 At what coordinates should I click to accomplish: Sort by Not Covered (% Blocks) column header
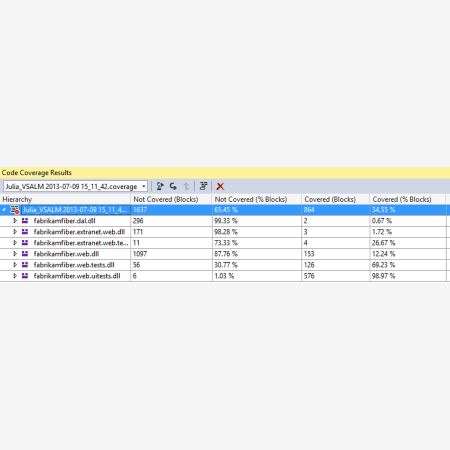257,199
